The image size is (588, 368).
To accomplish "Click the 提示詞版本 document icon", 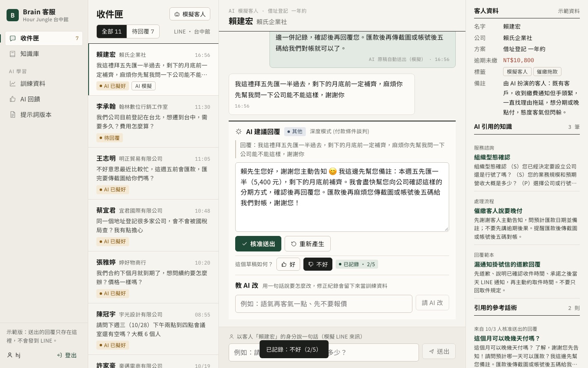I will 13,114.
